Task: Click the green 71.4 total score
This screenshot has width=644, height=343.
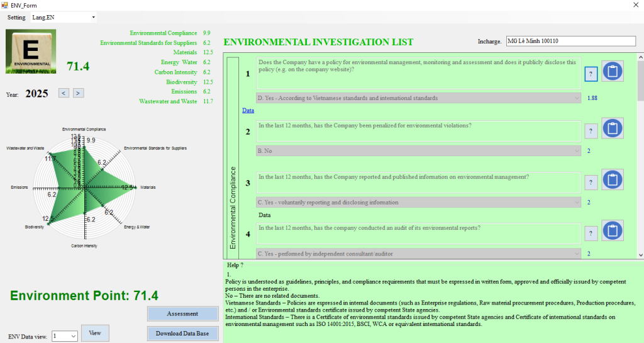Action: tap(78, 66)
